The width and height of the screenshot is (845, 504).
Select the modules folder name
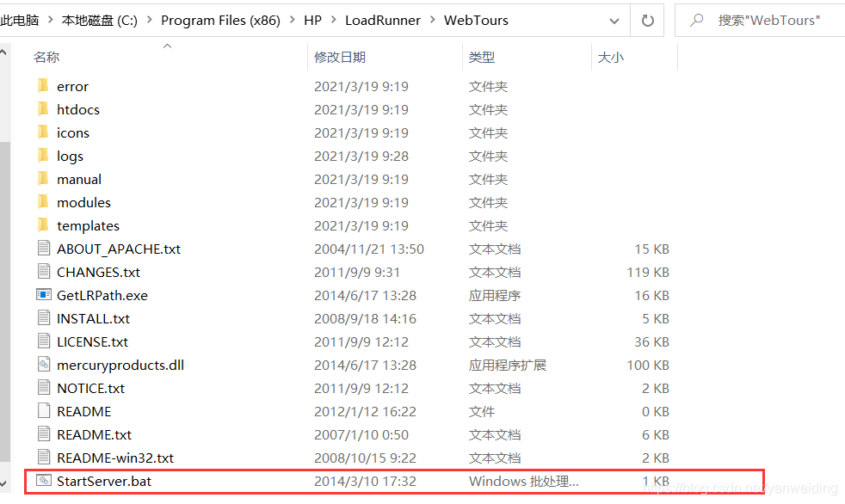tap(83, 202)
